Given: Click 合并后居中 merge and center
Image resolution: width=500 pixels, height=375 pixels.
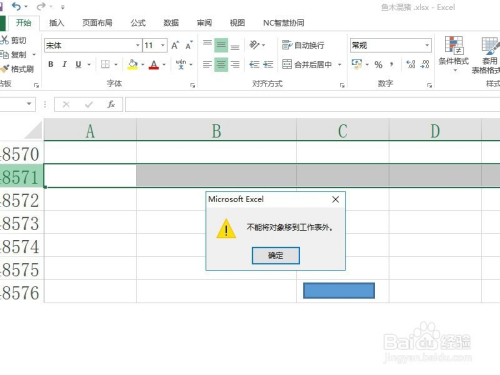Looking at the screenshot, I should point(307,64).
